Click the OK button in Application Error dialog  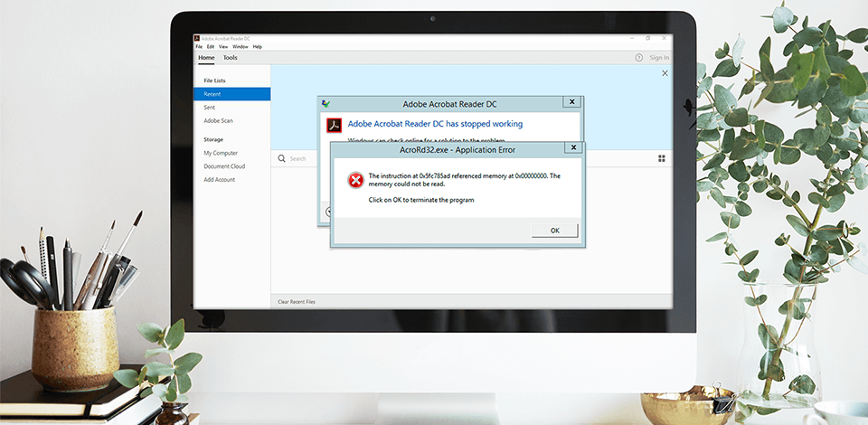coord(554,231)
